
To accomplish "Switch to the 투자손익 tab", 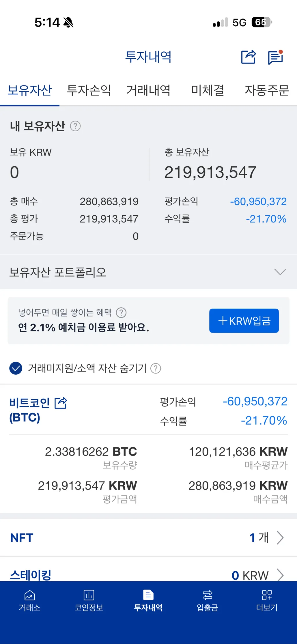I will point(89,90).
